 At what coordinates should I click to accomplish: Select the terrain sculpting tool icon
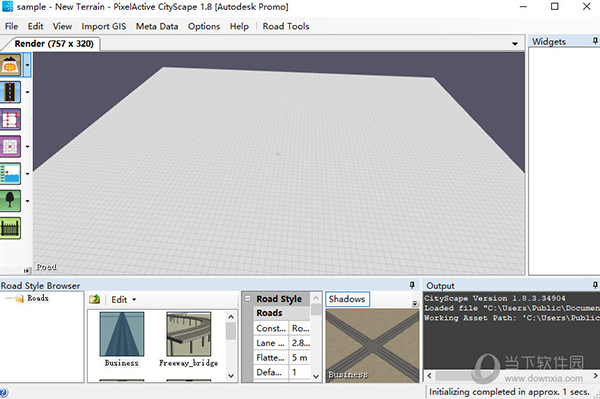click(10, 65)
